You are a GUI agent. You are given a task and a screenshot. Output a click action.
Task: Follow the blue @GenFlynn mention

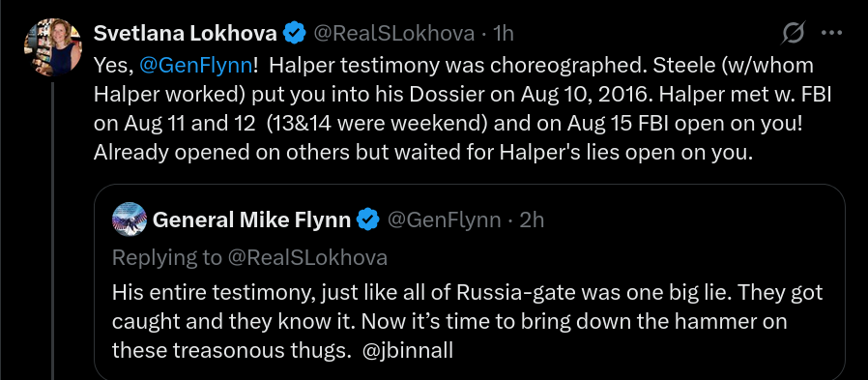(195, 66)
